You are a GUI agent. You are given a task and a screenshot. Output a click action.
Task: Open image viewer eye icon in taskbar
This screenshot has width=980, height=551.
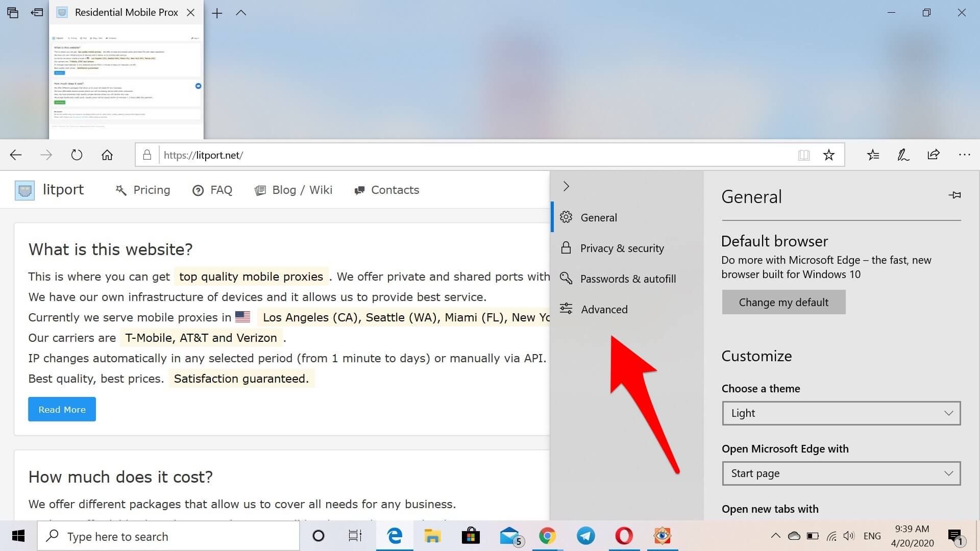pos(663,536)
